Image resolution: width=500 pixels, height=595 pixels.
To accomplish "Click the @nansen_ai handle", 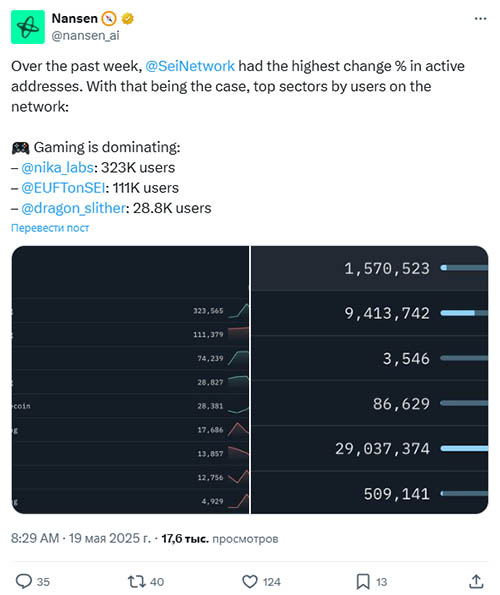I will pyautogui.click(x=85, y=35).
